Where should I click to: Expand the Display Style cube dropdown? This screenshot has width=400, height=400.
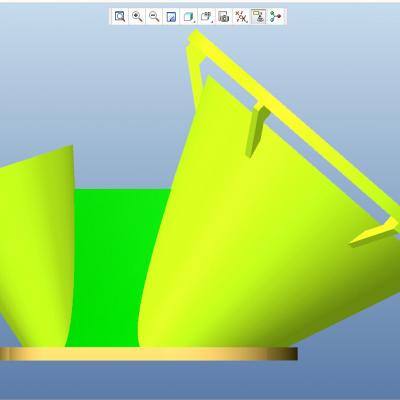click(189, 16)
